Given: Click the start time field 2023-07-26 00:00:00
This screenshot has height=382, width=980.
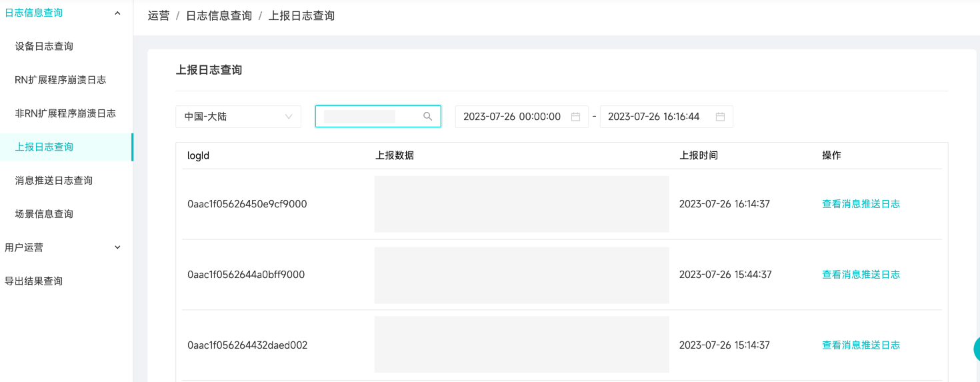Looking at the screenshot, I should (511, 117).
